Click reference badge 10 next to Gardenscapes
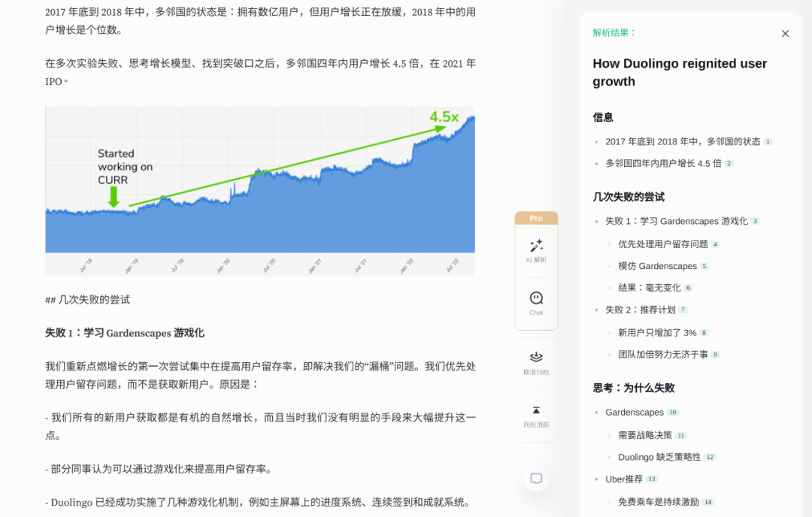 [673, 413]
